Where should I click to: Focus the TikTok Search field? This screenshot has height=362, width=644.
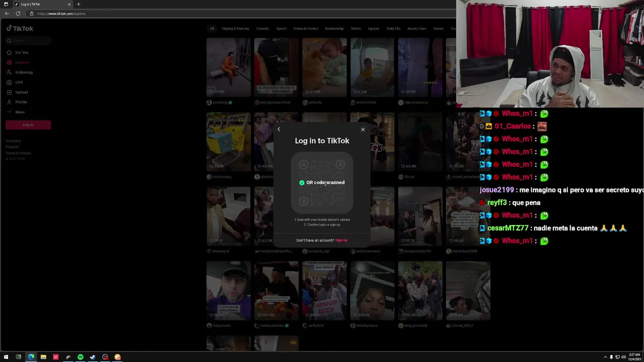coord(28,41)
